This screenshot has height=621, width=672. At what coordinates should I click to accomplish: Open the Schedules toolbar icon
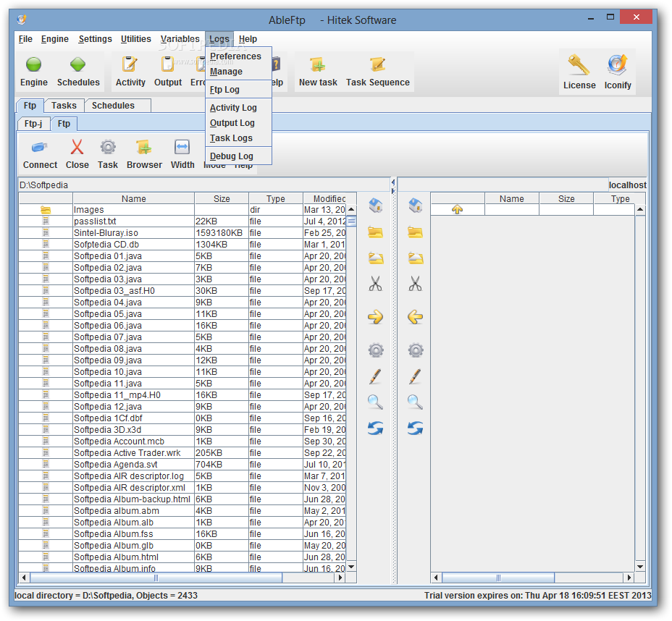[x=78, y=64]
